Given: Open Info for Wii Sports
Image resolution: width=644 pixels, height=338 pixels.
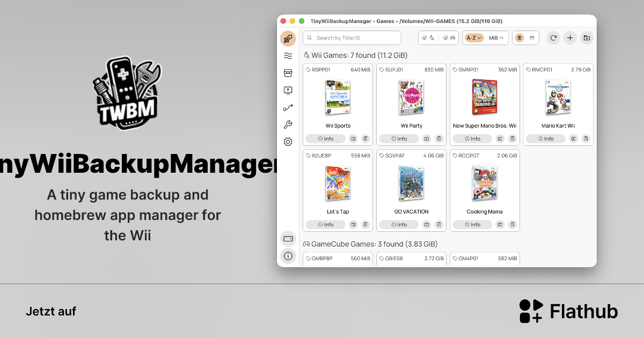Looking at the screenshot, I should pos(325,138).
